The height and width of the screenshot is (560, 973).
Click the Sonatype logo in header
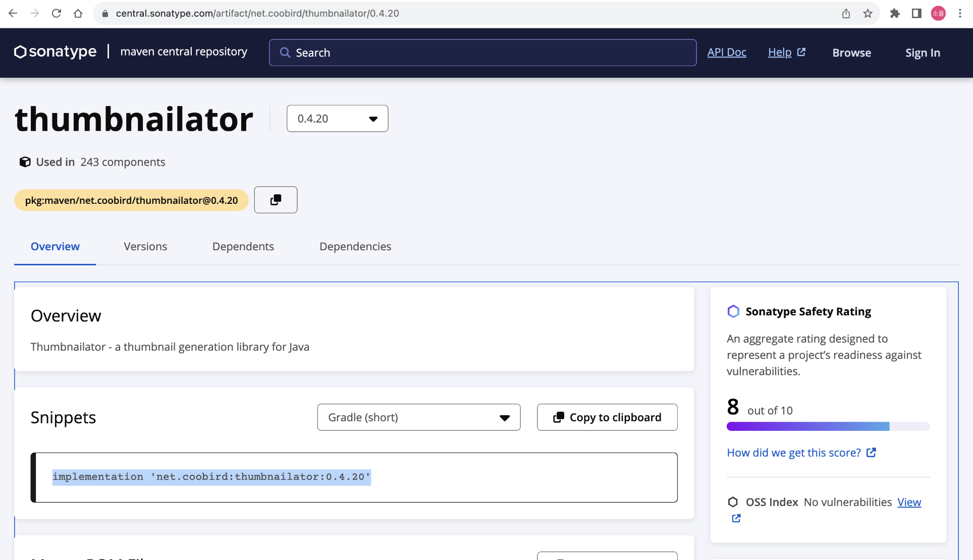pyautogui.click(x=55, y=52)
